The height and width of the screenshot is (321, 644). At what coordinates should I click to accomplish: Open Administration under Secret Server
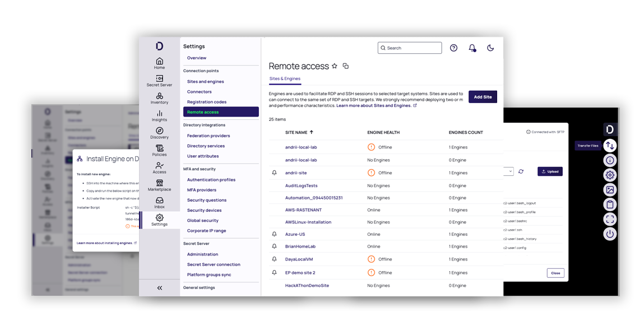click(202, 254)
